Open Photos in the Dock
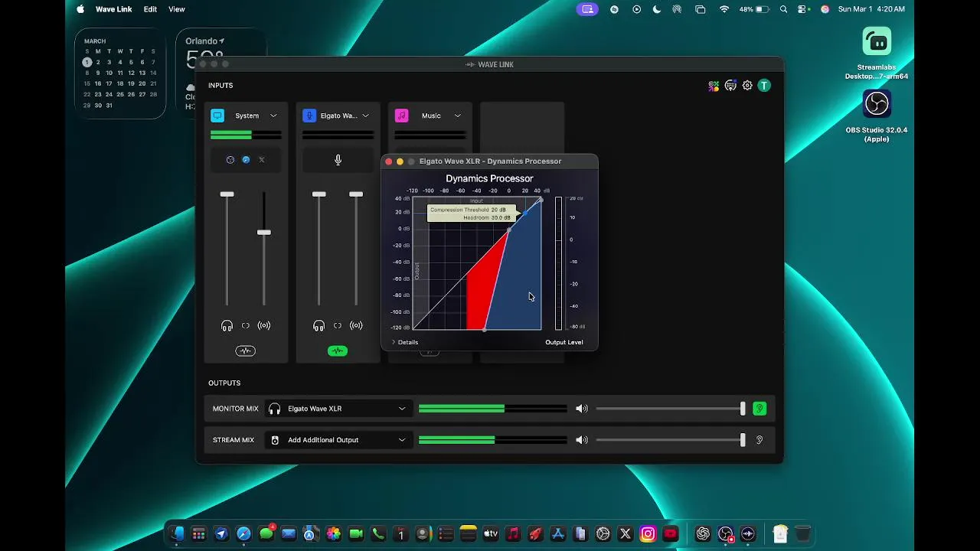This screenshot has height=551, width=980. [x=333, y=534]
